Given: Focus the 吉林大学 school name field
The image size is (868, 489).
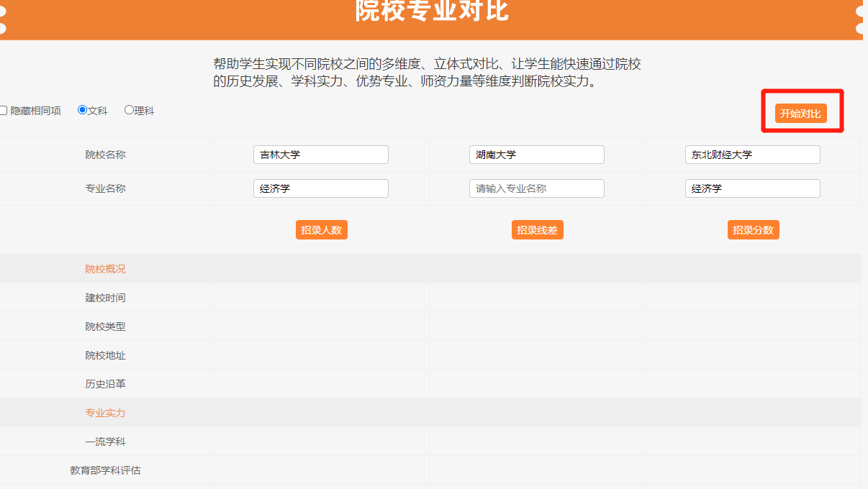Looking at the screenshot, I should click(320, 155).
